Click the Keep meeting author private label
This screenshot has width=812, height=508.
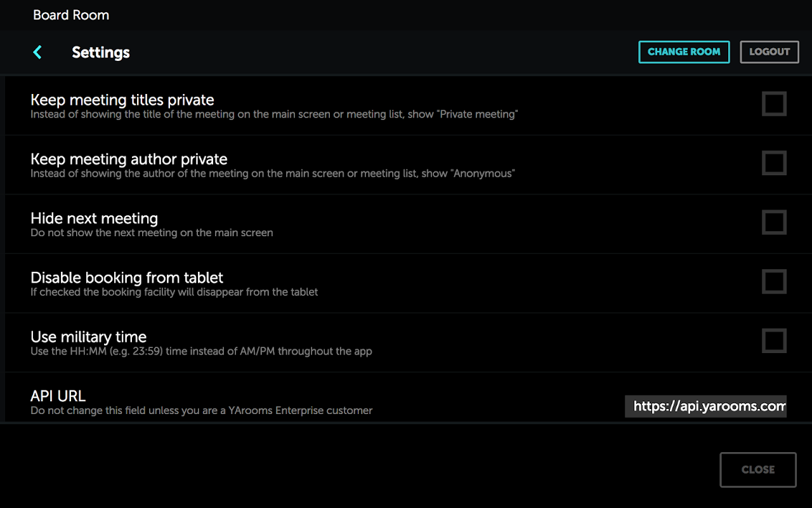[129, 159]
